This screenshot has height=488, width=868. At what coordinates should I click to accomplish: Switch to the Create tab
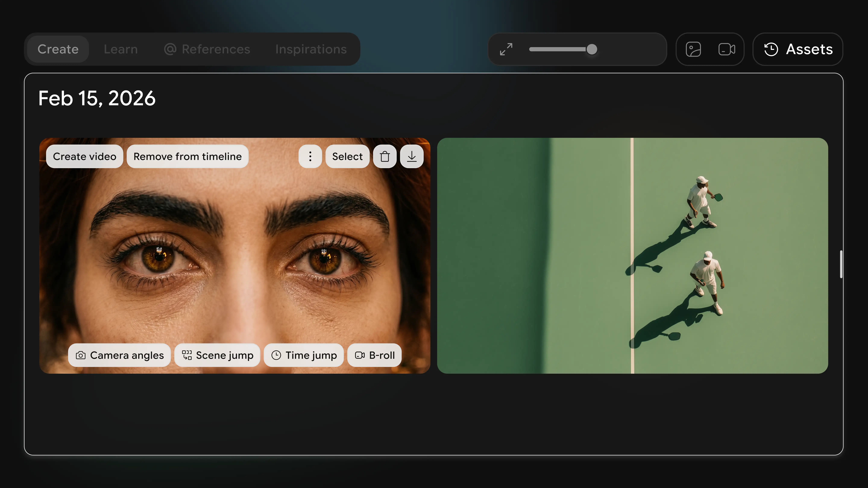(x=58, y=49)
